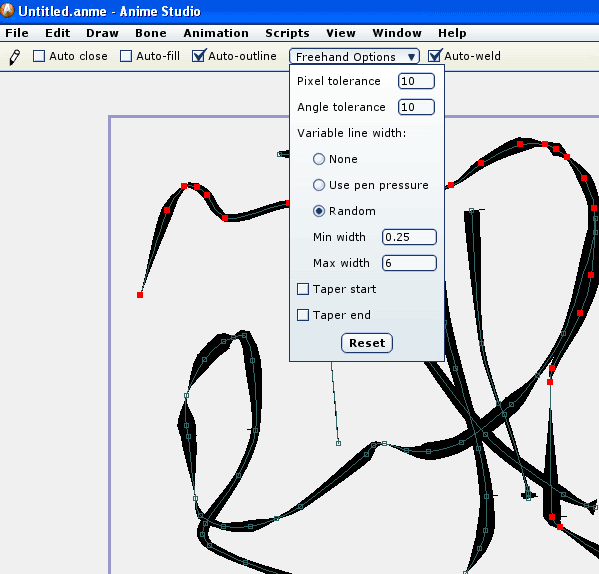Tick the Taper start checkbox

(x=303, y=289)
